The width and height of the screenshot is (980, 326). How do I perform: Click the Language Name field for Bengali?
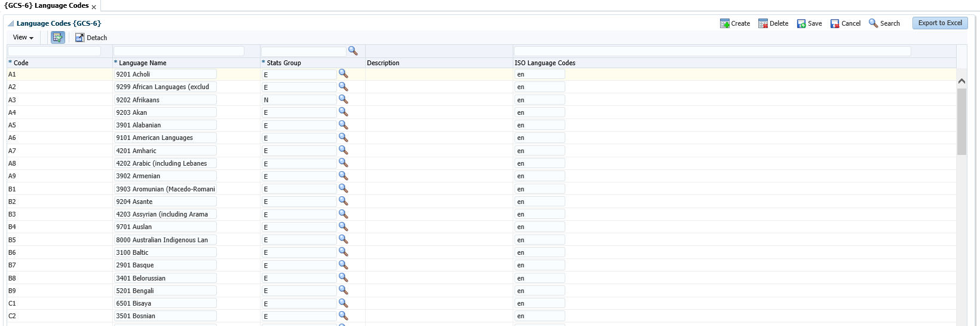(165, 291)
